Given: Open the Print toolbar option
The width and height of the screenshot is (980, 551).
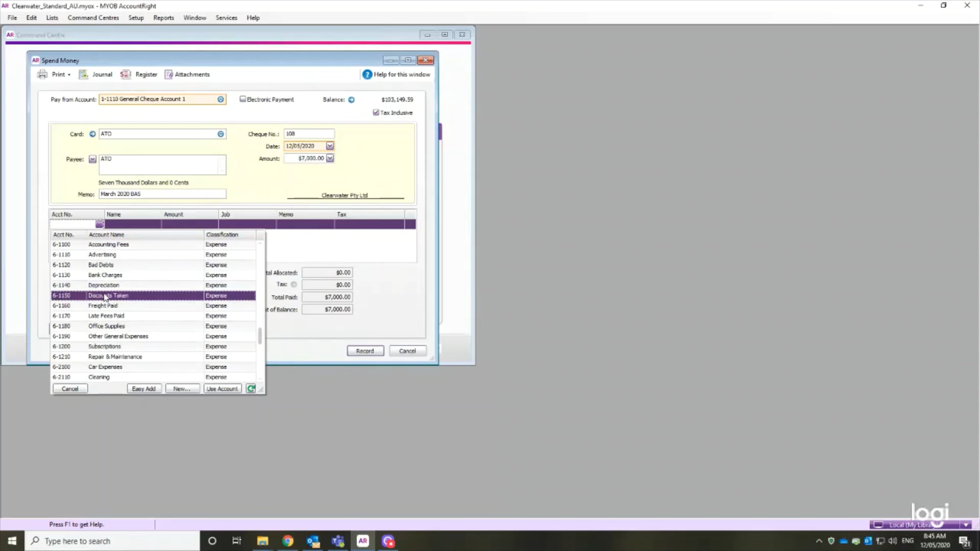Looking at the screenshot, I should pyautogui.click(x=54, y=74).
